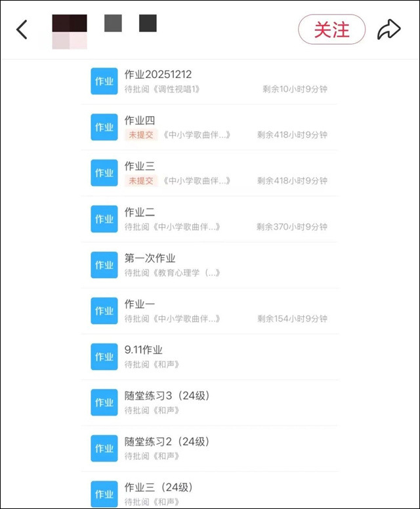Tap the blue icon beside 作业四
This screenshot has width=420, height=509.
click(x=104, y=127)
